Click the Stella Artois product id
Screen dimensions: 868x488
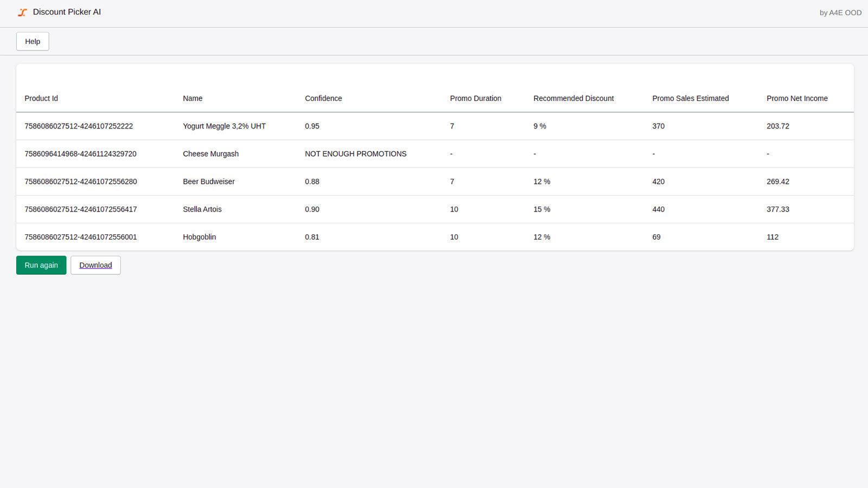(80, 209)
